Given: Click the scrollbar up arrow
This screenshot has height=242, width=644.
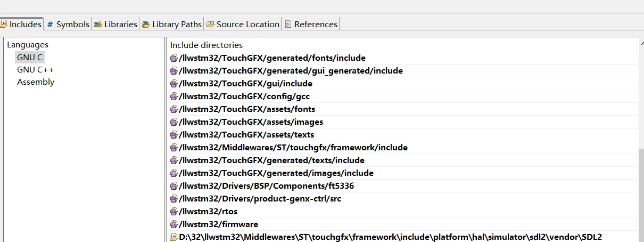Looking at the screenshot, I should [641, 43].
